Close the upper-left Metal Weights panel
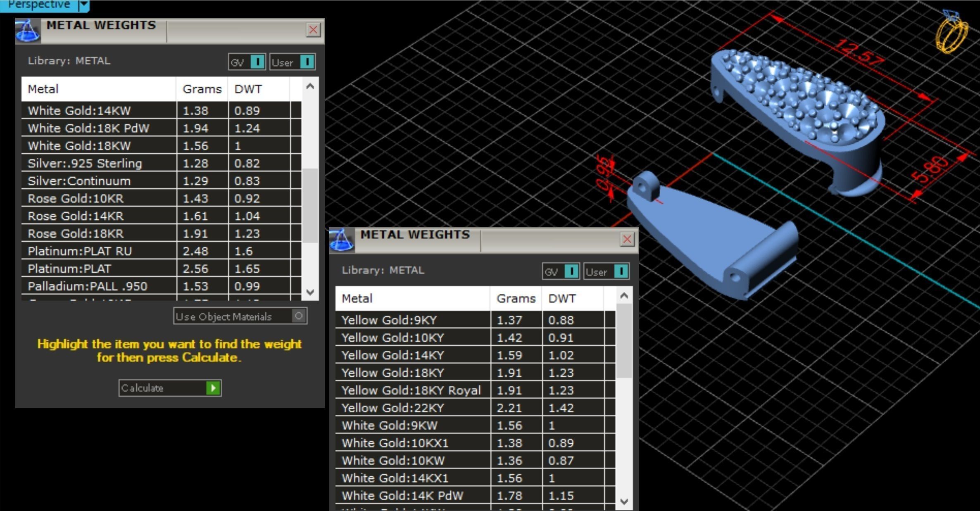980x511 pixels. [x=313, y=30]
